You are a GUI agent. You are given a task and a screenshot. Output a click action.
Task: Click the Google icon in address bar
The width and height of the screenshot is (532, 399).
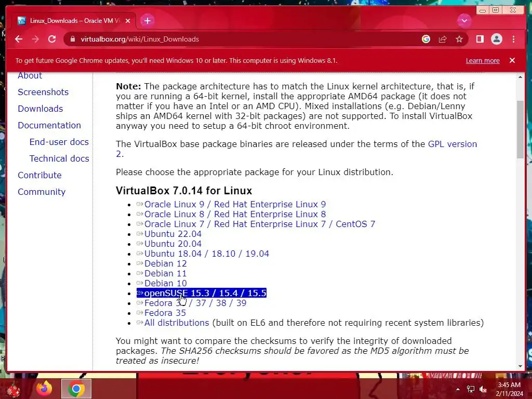(426, 39)
